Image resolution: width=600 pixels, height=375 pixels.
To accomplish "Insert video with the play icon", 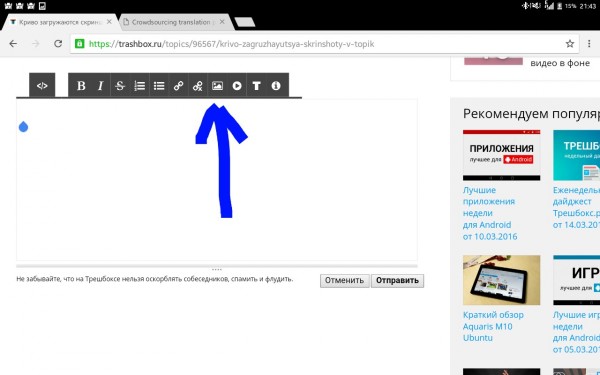I will [x=237, y=85].
